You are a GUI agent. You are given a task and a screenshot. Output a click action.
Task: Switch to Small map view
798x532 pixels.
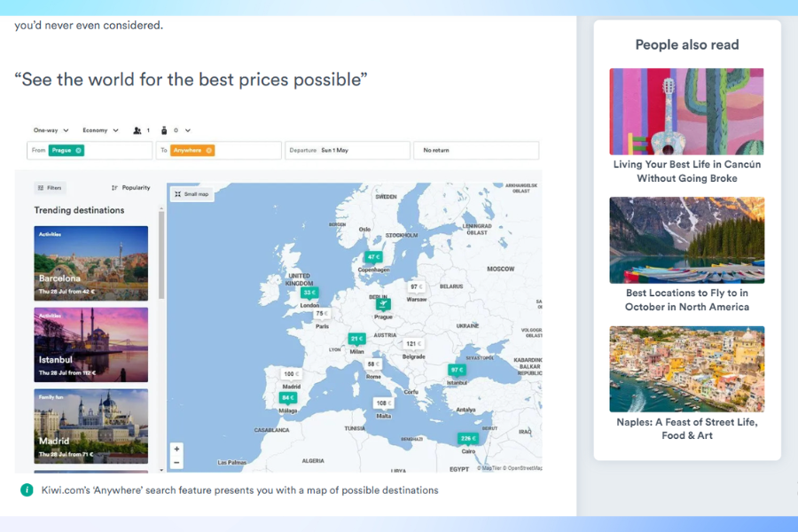[192, 194]
